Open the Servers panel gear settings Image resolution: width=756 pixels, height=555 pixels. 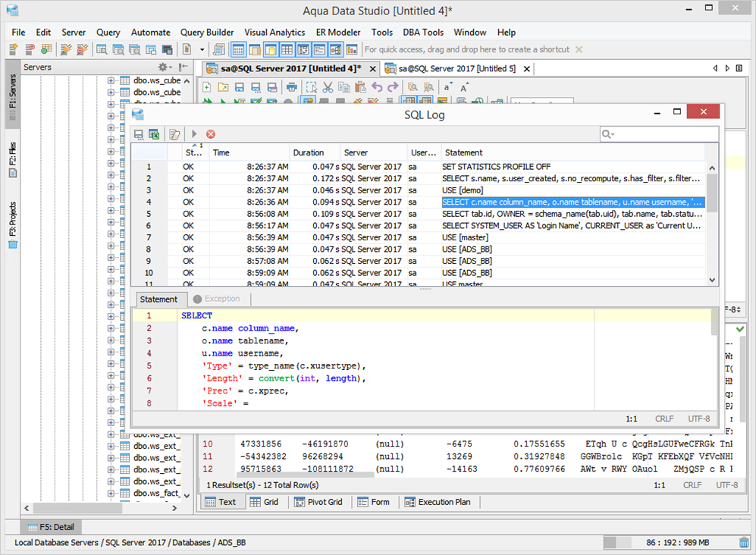[x=163, y=67]
